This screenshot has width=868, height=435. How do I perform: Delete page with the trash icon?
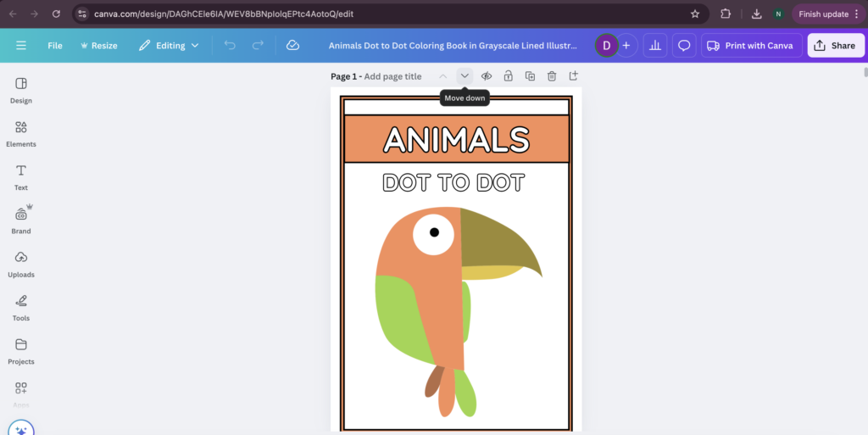pos(552,76)
